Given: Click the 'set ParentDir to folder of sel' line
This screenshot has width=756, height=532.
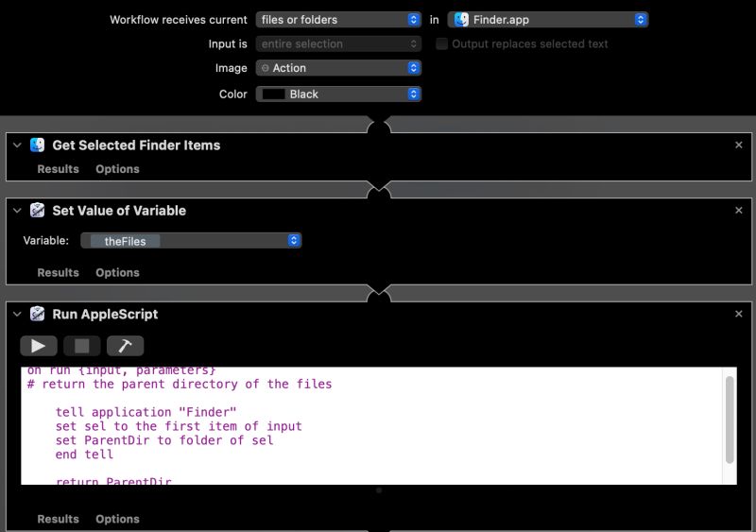Looking at the screenshot, I should [x=163, y=440].
